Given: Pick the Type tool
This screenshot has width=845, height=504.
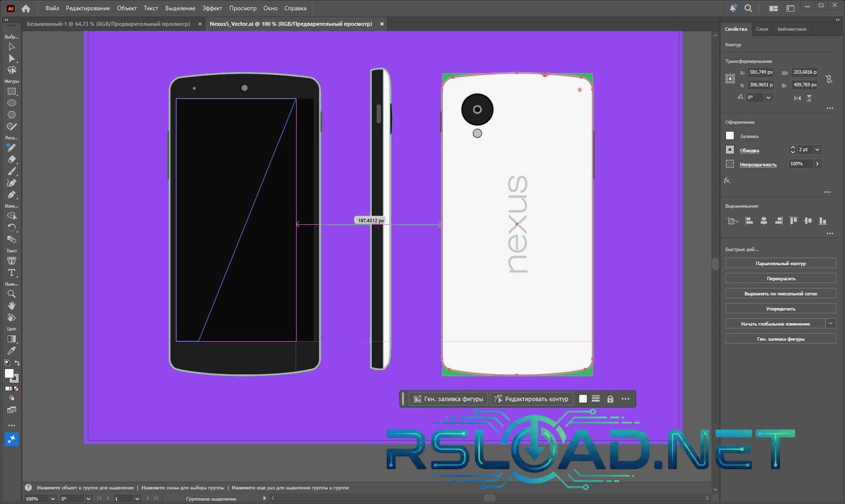Looking at the screenshot, I should point(11,274).
